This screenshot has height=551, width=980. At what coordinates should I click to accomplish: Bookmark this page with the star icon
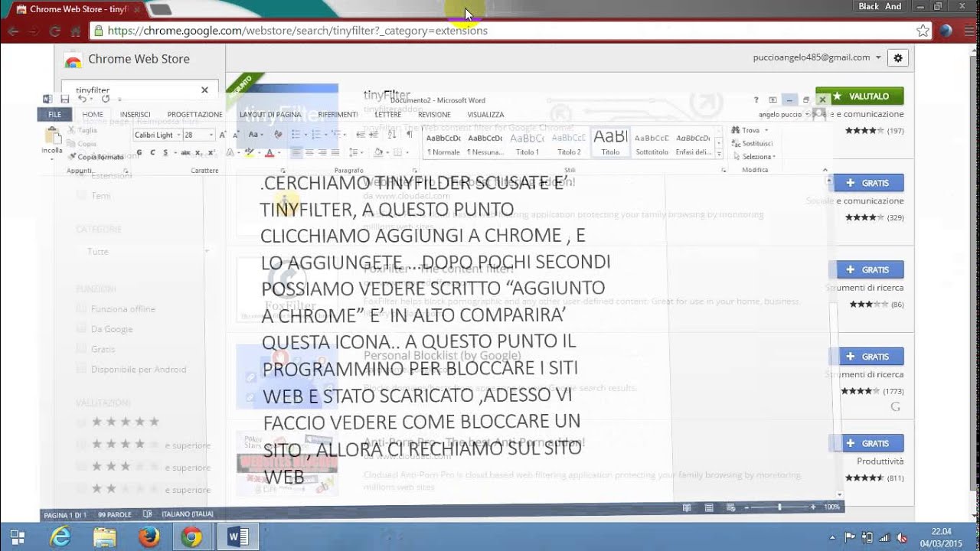click(x=923, y=31)
